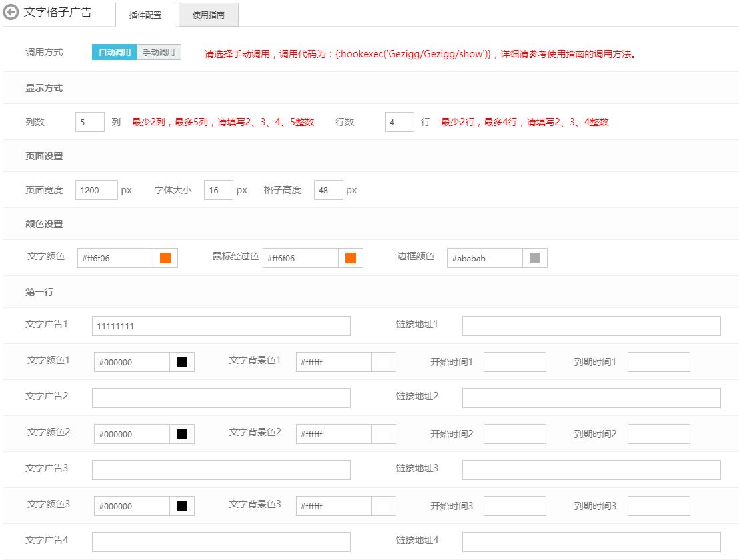Click the 行数 input field
The image size is (739, 560).
399,123
